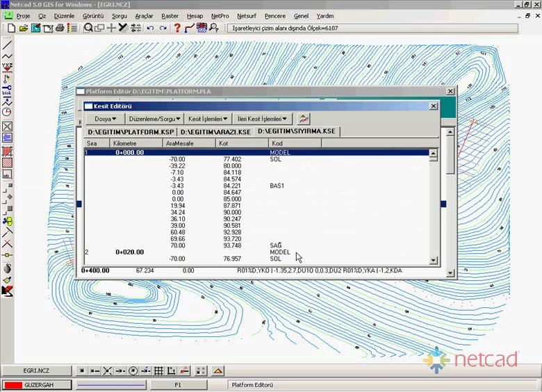The image size is (542, 392).
Task: Open the NetPro menu
Action: 220,16
